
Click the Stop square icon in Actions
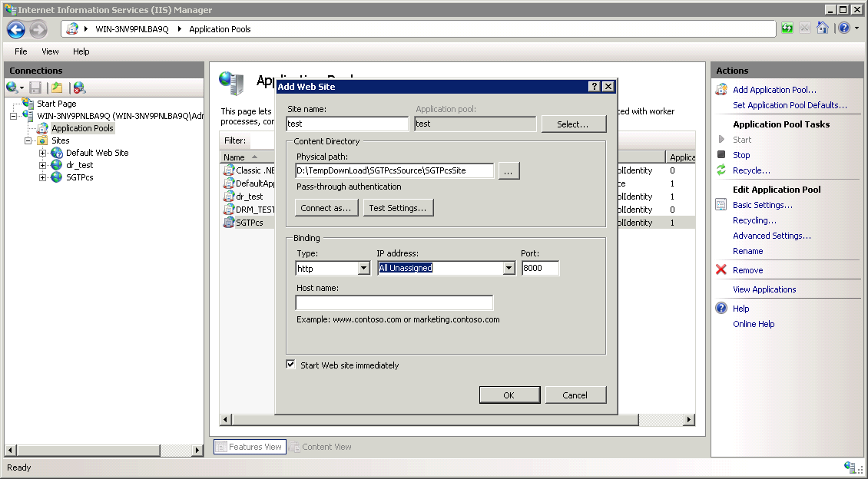click(x=721, y=154)
